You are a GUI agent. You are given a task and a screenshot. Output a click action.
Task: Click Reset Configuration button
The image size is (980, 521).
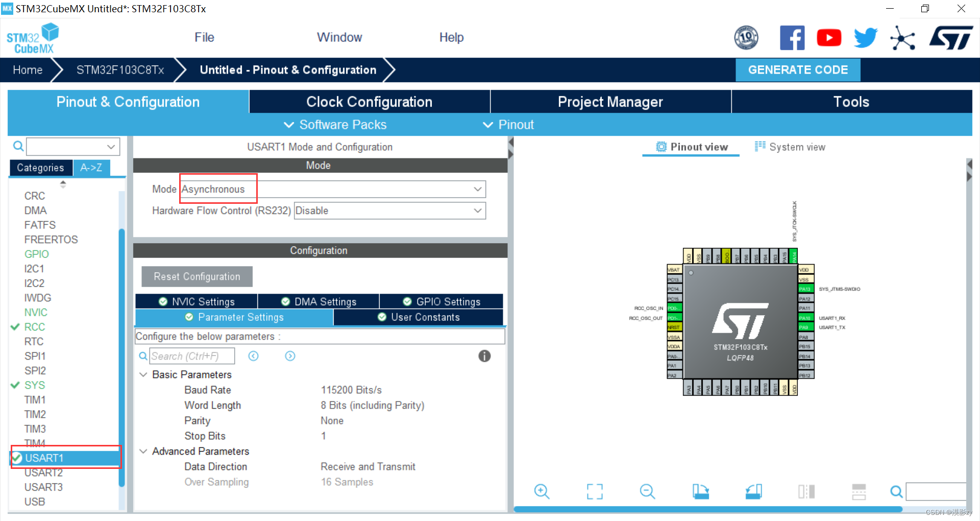[x=197, y=276]
